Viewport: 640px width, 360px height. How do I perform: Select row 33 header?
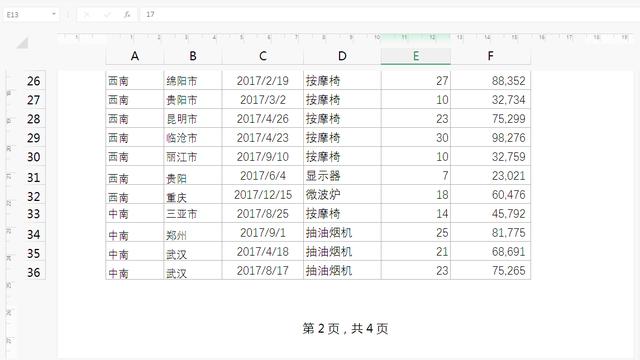click(34, 213)
